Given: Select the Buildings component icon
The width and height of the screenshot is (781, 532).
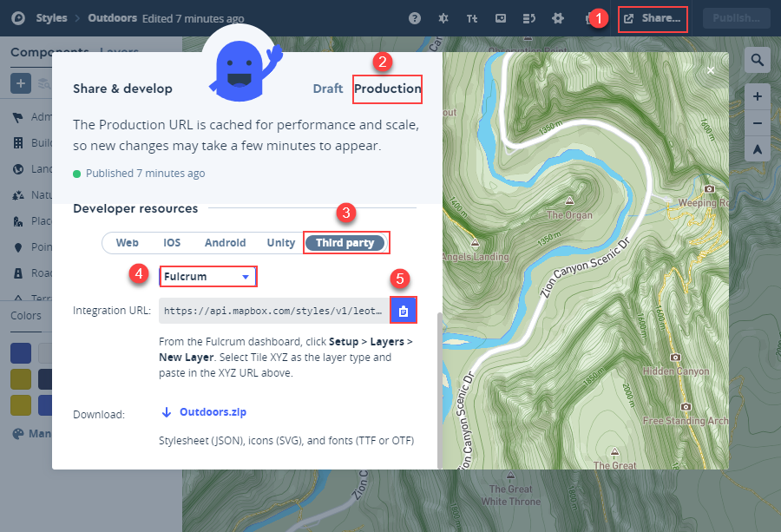Looking at the screenshot, I should point(20,142).
